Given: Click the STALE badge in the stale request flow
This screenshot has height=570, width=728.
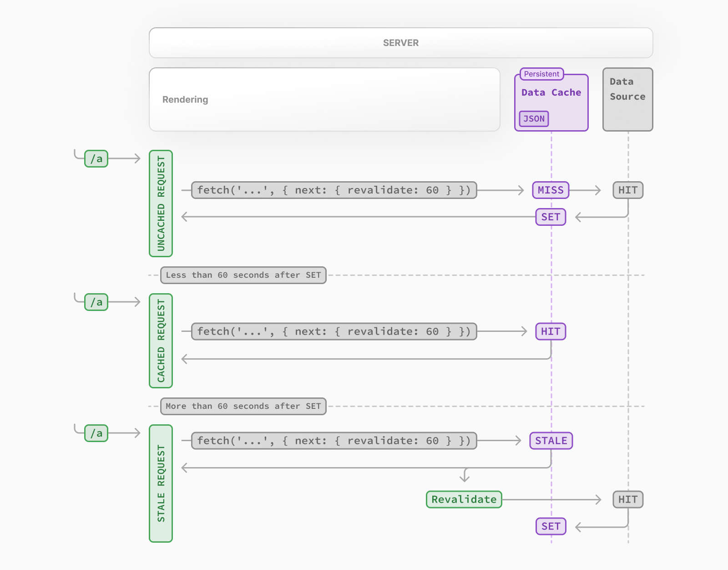Looking at the screenshot, I should (551, 440).
